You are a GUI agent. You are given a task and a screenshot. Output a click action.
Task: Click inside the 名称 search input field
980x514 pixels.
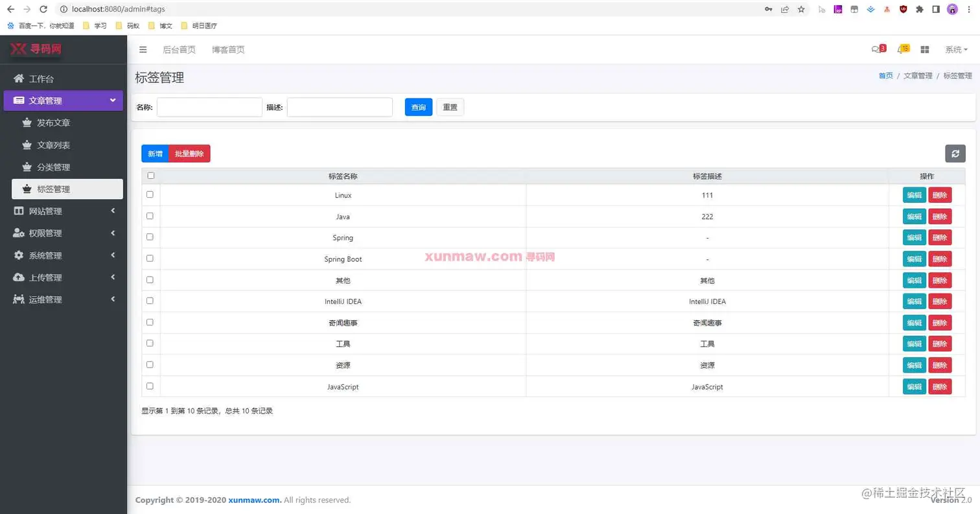point(209,107)
